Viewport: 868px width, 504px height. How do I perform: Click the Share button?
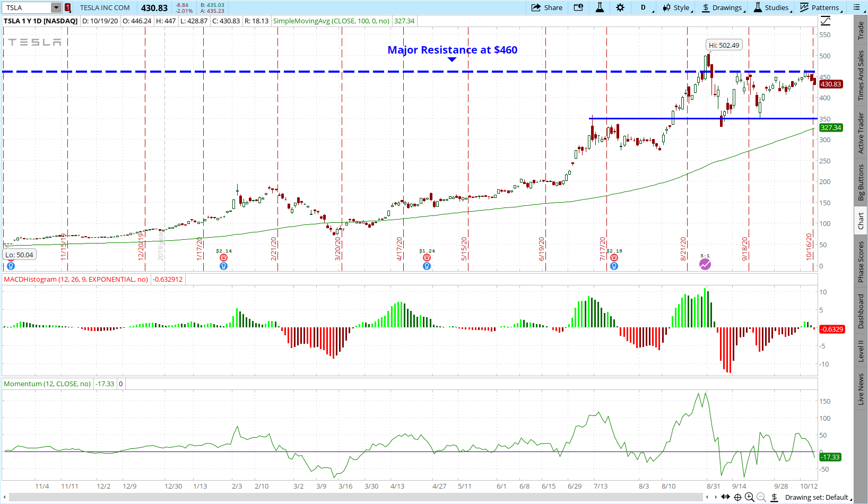(x=547, y=7)
